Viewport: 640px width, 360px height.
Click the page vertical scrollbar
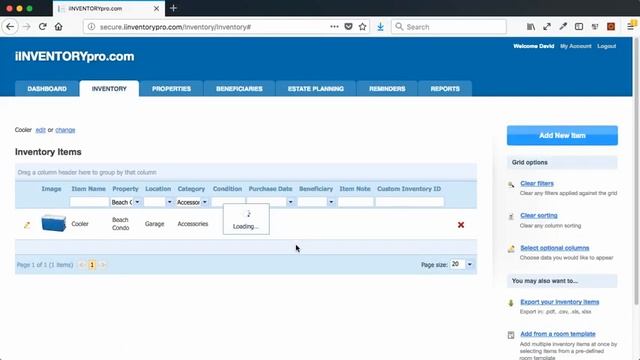click(x=636, y=171)
